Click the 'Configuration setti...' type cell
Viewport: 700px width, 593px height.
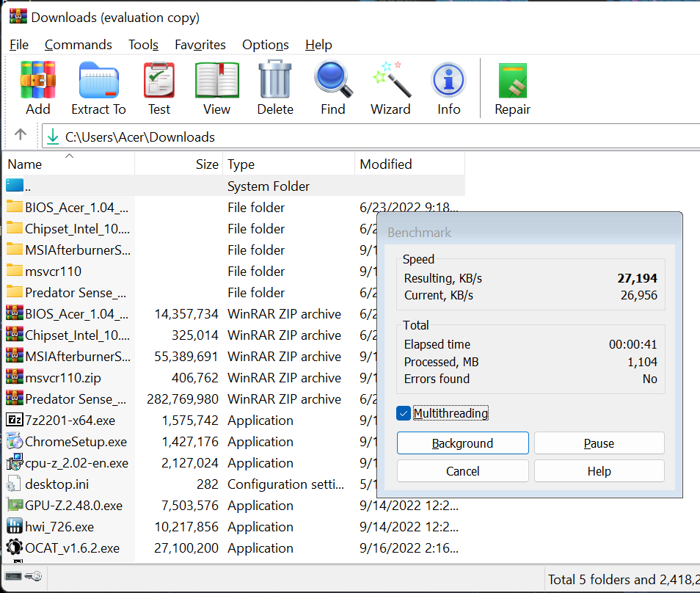285,484
